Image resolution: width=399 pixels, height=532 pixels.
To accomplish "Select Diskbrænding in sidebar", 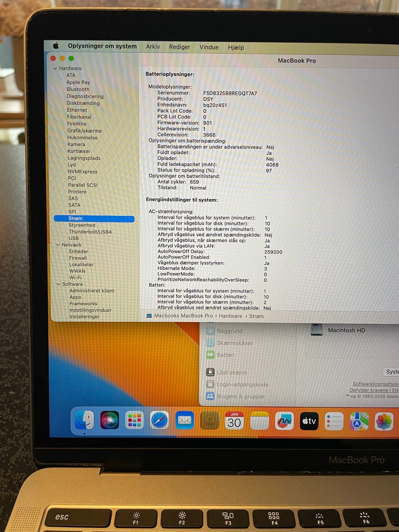I will 83,103.
